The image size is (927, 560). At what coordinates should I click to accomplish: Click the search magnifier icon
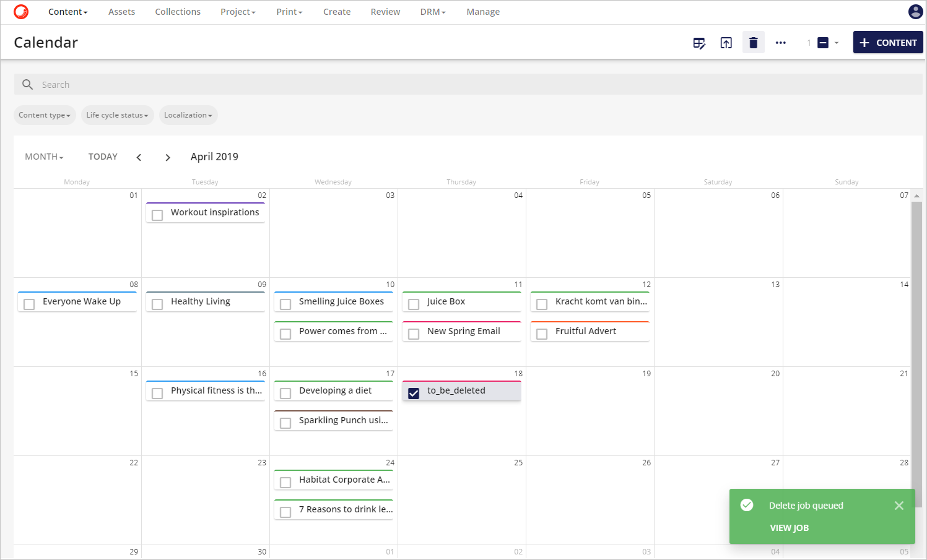click(x=27, y=84)
